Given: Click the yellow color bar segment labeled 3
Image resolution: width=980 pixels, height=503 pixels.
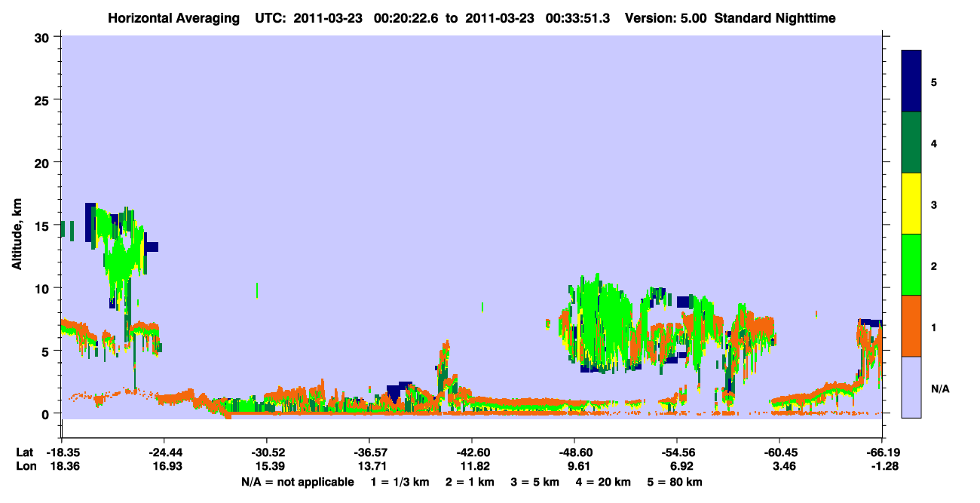Looking at the screenshot, I should click(911, 204).
